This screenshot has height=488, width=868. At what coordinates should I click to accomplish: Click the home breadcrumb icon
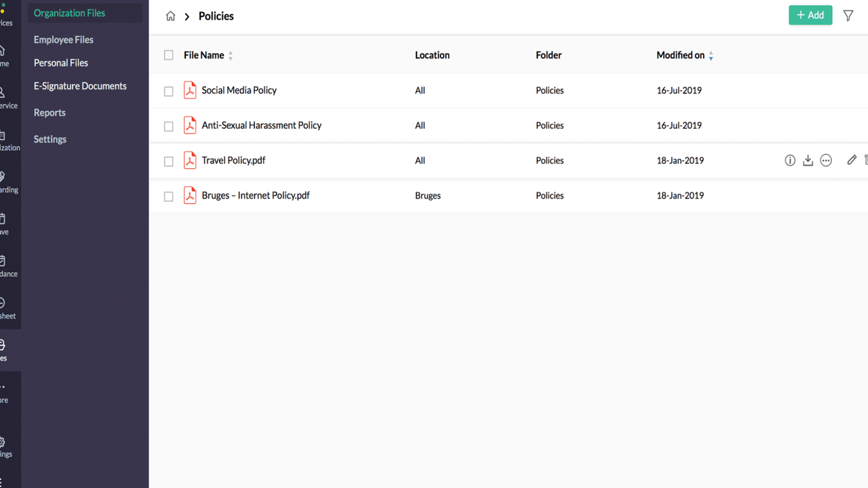click(170, 15)
